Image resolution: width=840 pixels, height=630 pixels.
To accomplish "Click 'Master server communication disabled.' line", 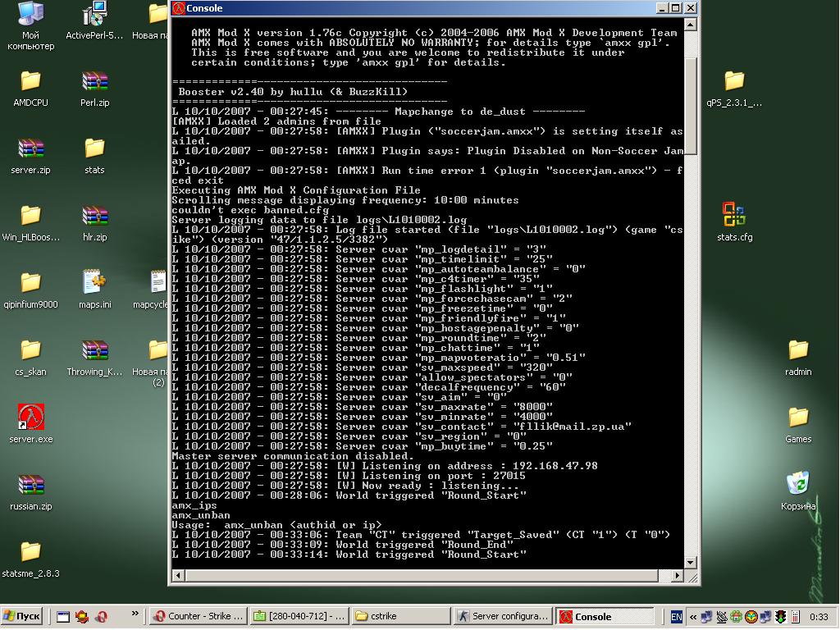I will (x=293, y=456).
